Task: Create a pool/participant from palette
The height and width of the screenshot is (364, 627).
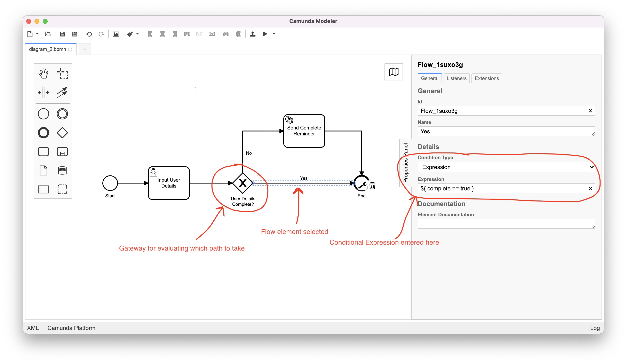Action: coord(43,189)
